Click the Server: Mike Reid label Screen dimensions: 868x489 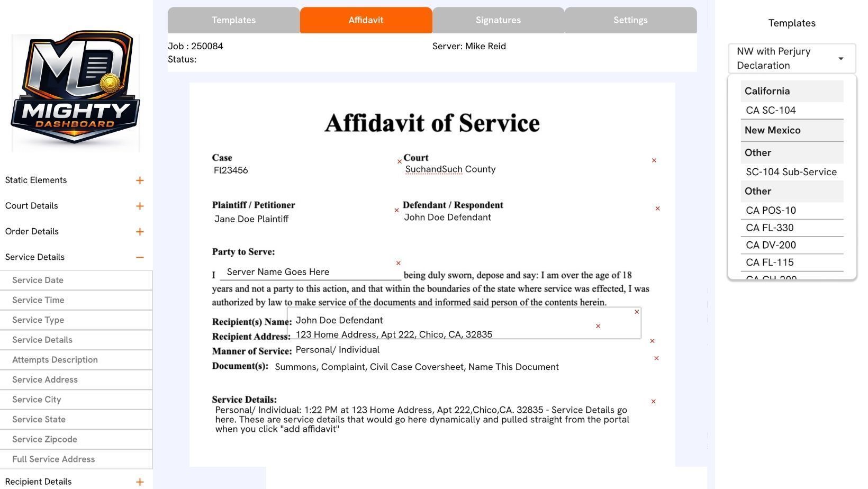[x=469, y=46]
